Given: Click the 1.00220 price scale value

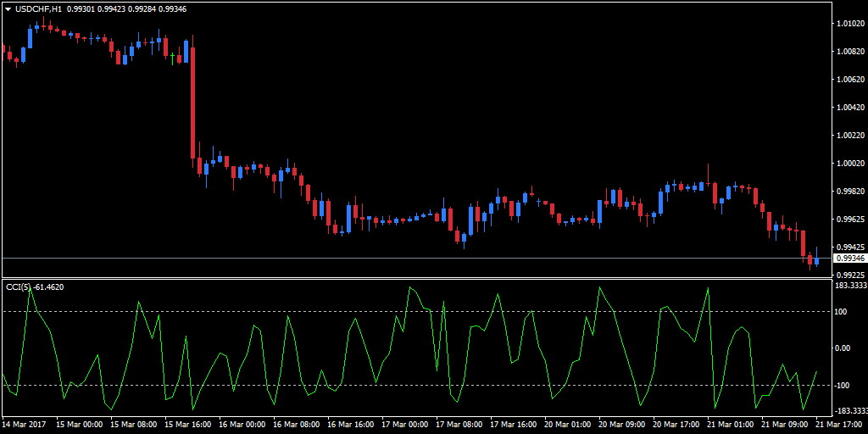Looking at the screenshot, I should (849, 136).
